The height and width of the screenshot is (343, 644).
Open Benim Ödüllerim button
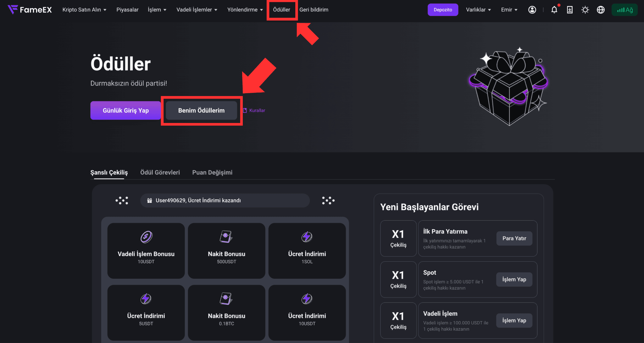pyautogui.click(x=201, y=110)
